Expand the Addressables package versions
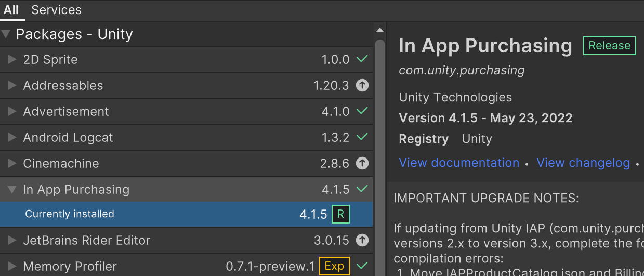This screenshot has width=644, height=276. click(x=12, y=86)
